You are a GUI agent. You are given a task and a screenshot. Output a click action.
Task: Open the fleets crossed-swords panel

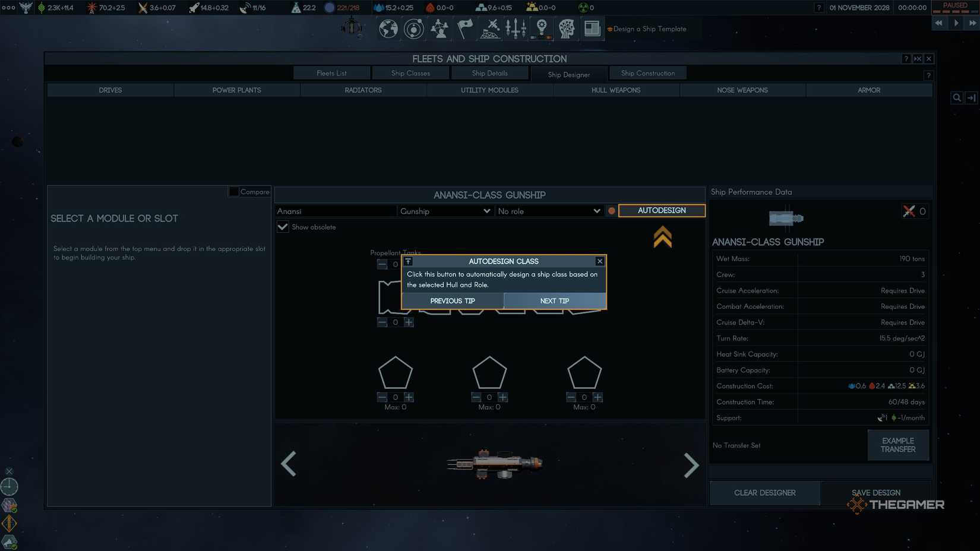pos(490,28)
